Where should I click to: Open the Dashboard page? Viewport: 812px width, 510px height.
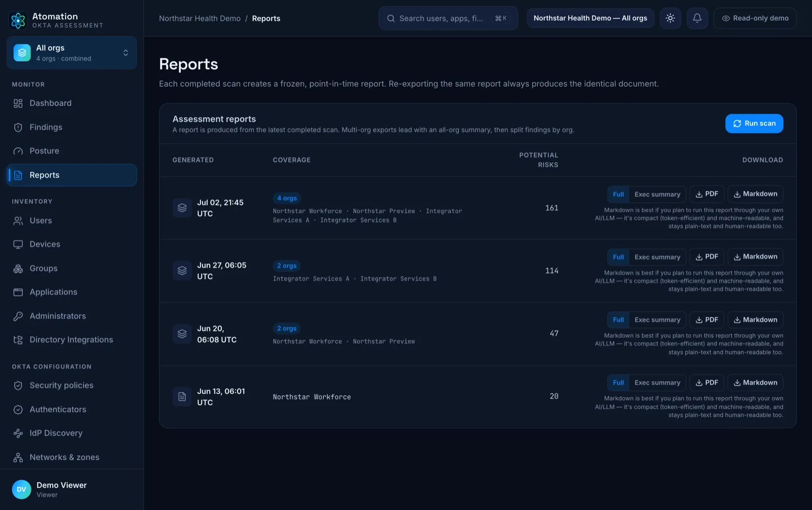coord(72,103)
